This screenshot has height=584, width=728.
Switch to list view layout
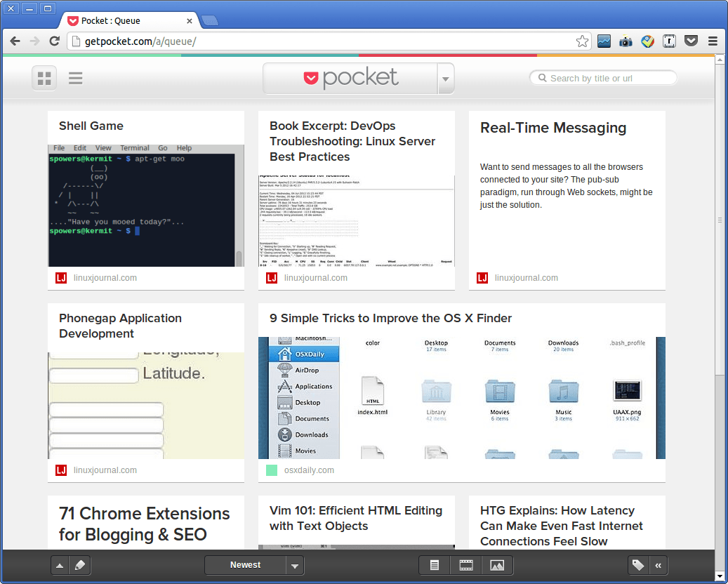point(76,78)
